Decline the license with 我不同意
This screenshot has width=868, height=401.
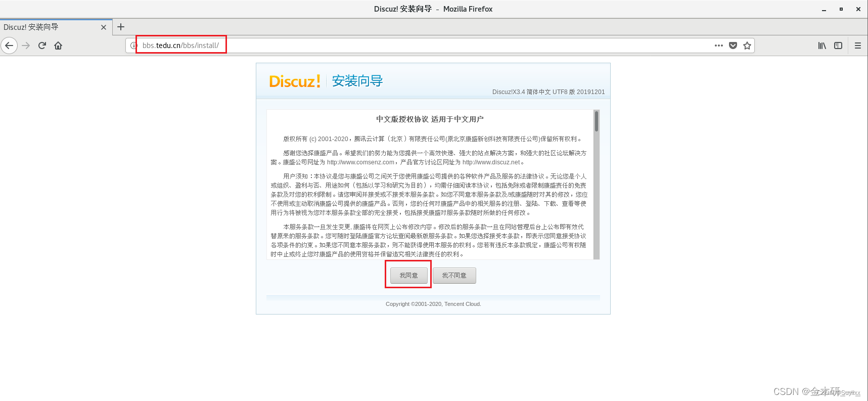(454, 276)
